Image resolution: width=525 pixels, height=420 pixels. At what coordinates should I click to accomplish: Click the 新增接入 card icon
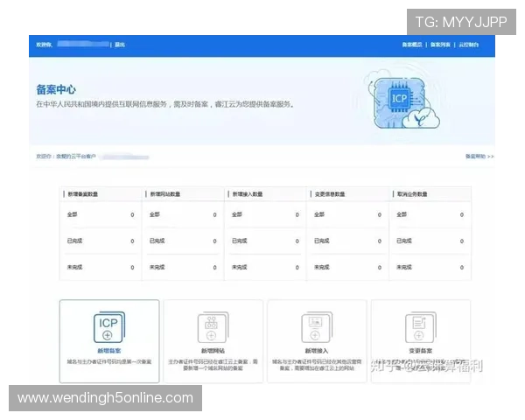[x=317, y=327]
